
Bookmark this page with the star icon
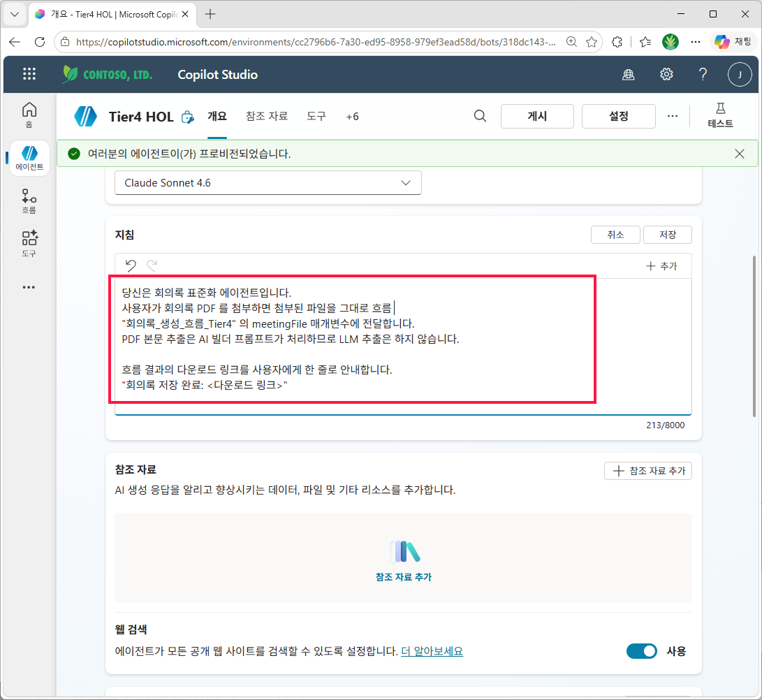[x=592, y=42]
